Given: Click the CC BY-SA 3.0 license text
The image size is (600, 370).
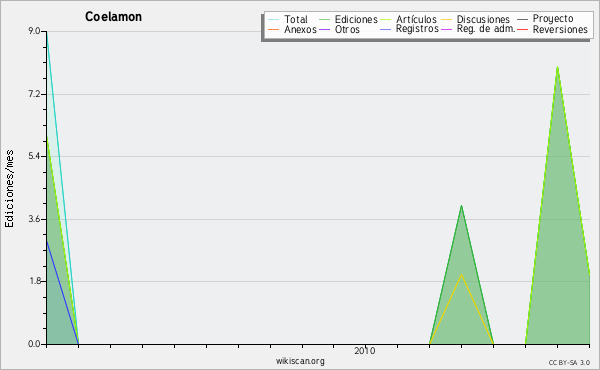Looking at the screenshot, I should (569, 363).
